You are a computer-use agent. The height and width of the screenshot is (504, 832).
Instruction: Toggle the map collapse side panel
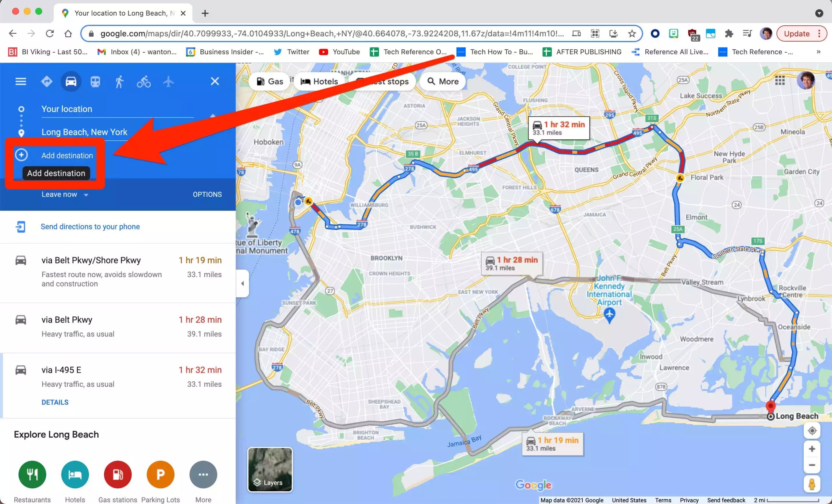[242, 284]
